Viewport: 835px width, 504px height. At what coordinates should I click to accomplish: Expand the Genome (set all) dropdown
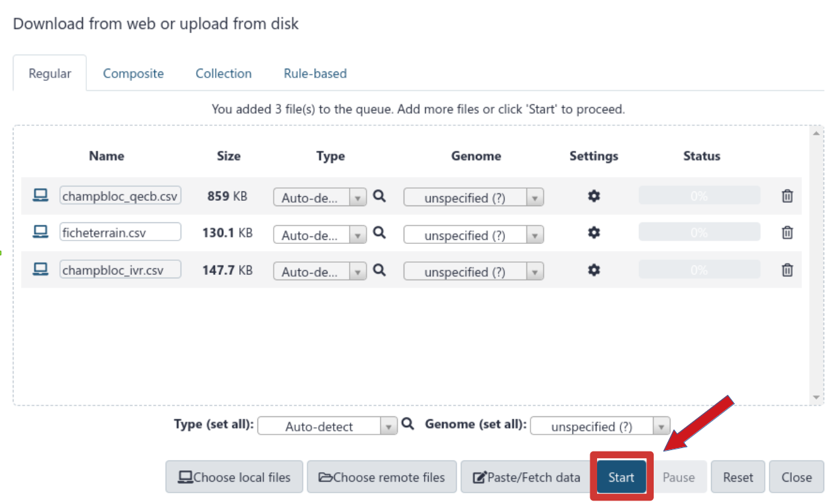[x=600, y=427]
